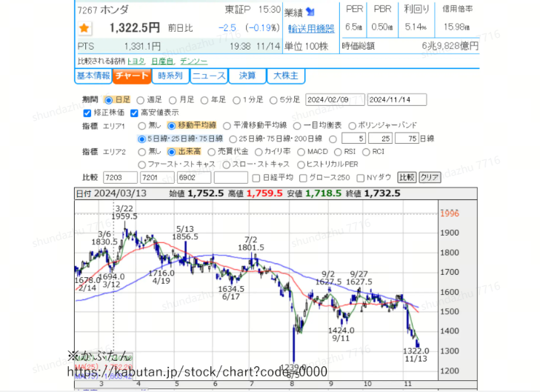The height and width of the screenshot is (392, 540).
Task: Click the empty fourth comparison code field
Action: (230, 178)
